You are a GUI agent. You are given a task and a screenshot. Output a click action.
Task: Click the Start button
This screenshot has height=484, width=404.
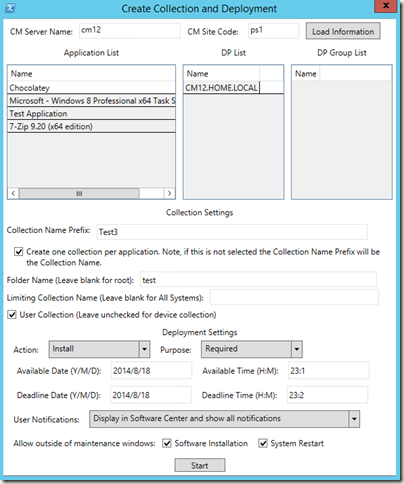point(200,465)
